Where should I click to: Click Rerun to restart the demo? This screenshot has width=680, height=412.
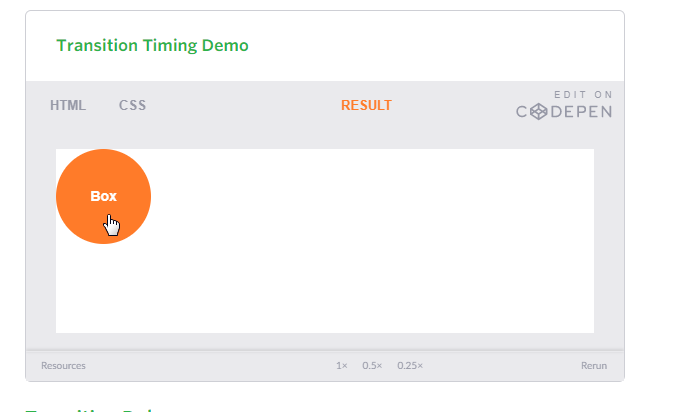pyautogui.click(x=594, y=366)
